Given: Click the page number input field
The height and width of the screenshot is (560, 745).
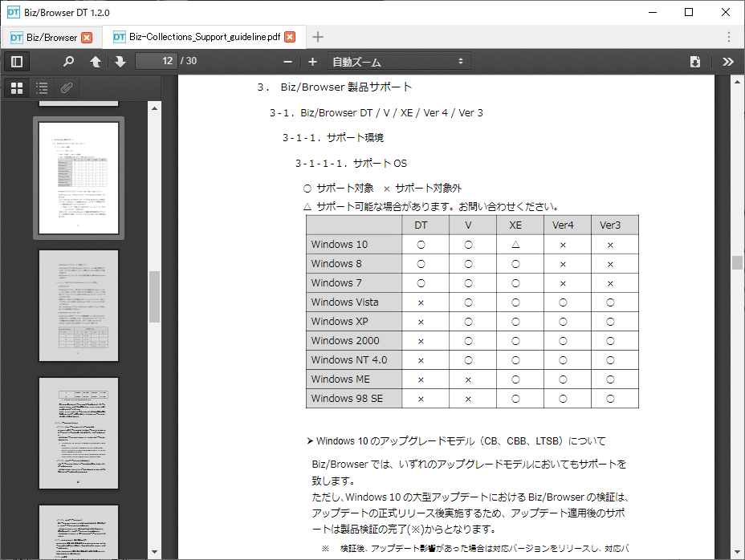Looking at the screenshot, I should coord(157,61).
